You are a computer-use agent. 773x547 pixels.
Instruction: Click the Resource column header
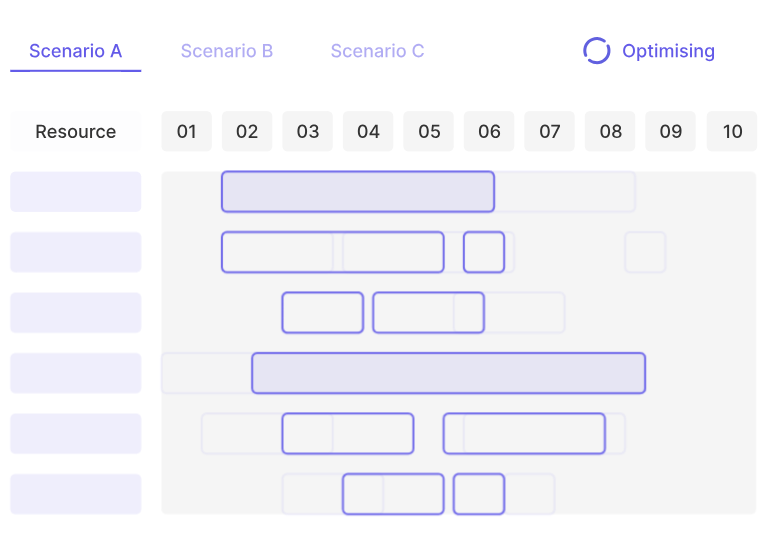[75, 131]
